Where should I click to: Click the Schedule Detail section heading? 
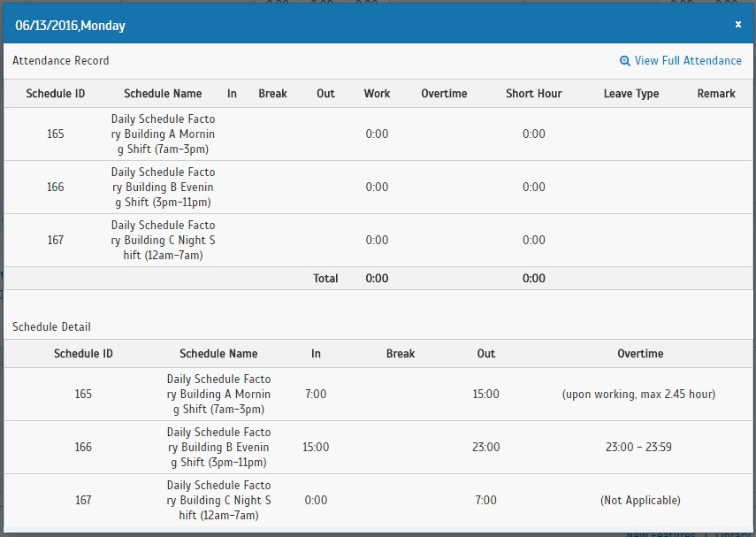click(x=51, y=326)
